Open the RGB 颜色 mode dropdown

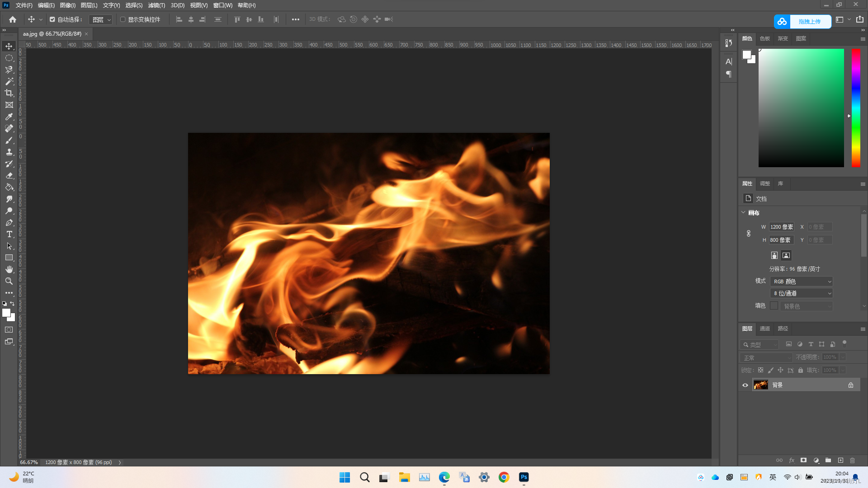(802, 281)
